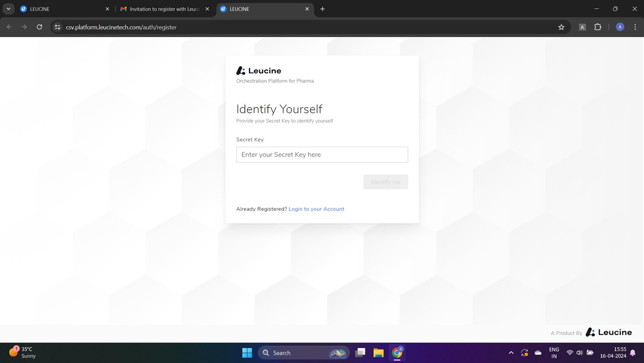Open Task View from the taskbar
Screen dimensions: 644x363
tap(360, 352)
